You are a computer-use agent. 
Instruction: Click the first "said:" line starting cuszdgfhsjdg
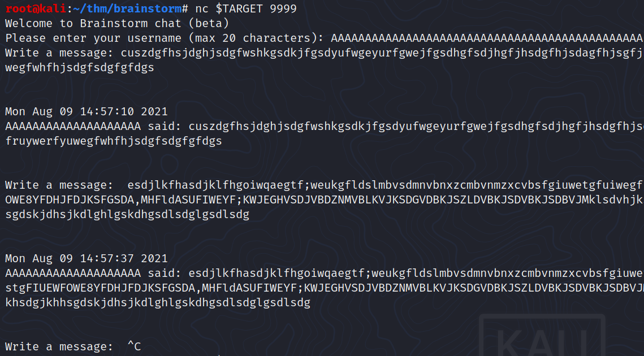click(322, 126)
